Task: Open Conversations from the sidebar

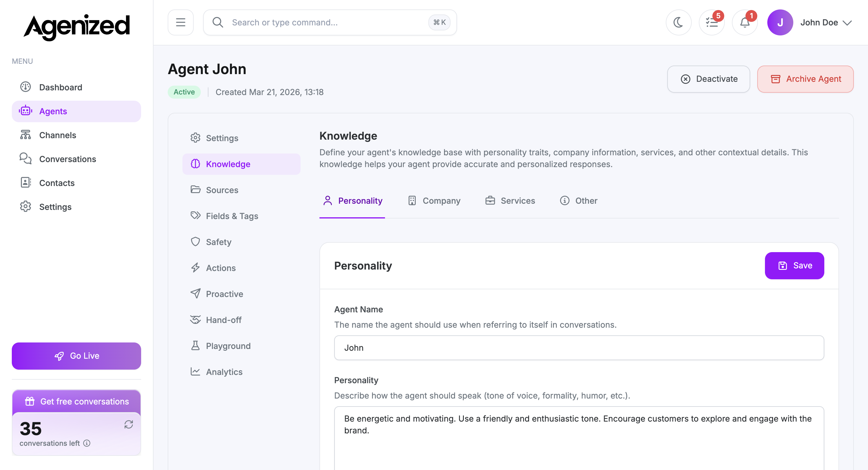Action: click(67, 159)
